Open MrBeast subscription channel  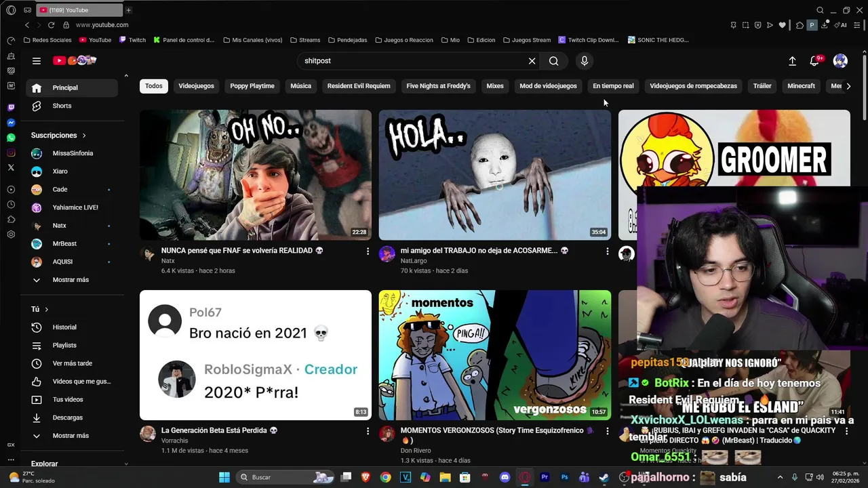72,243
